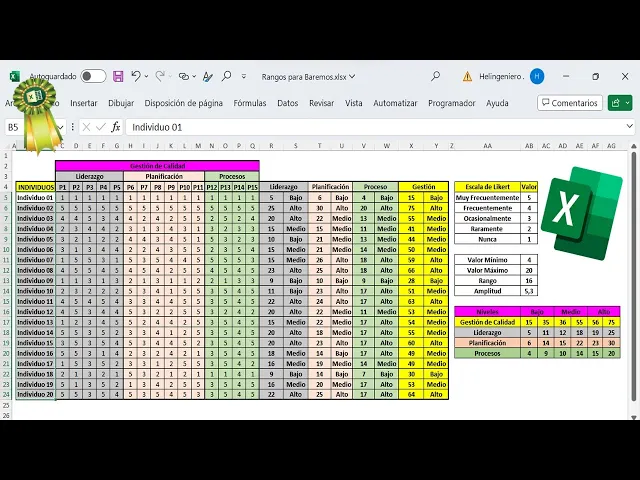640x480 pixels.
Task: Select the Ocasionalmente cell
Action: (x=487, y=218)
